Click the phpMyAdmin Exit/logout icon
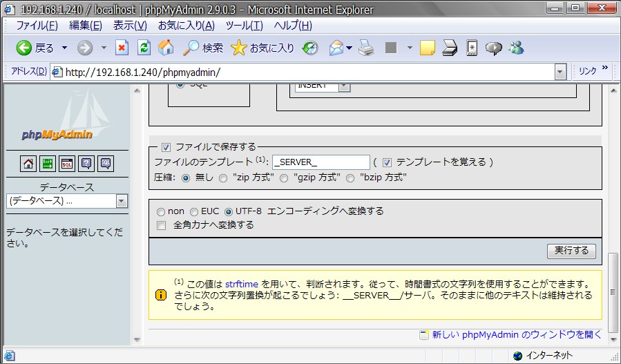621x364 pixels. click(48, 164)
